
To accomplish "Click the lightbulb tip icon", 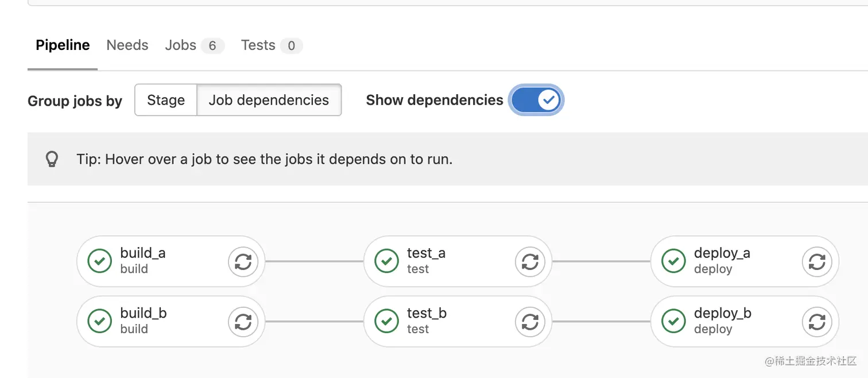I will click(x=52, y=159).
